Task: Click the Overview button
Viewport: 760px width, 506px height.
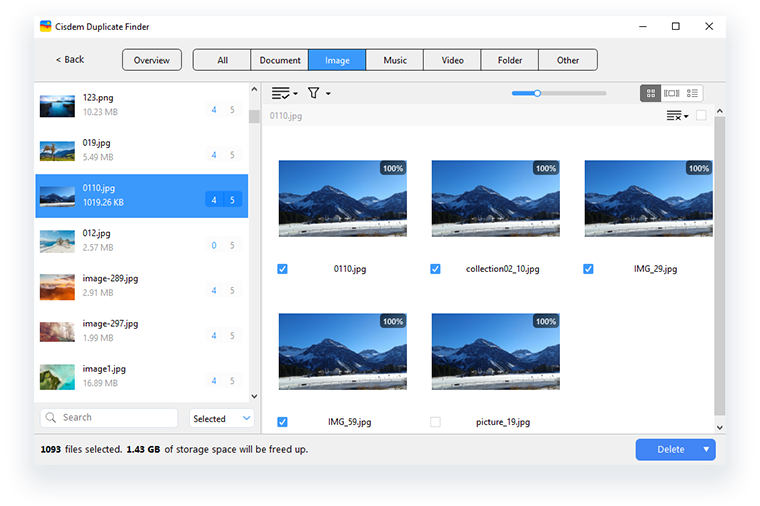Action: click(152, 60)
